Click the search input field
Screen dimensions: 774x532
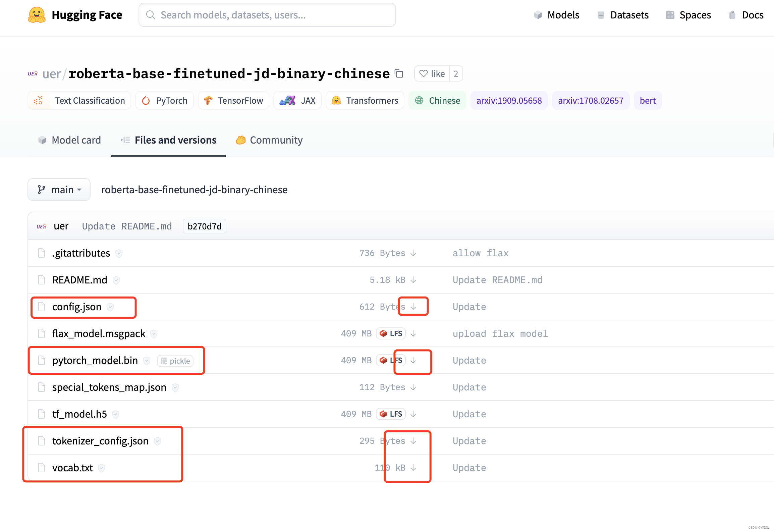(266, 15)
